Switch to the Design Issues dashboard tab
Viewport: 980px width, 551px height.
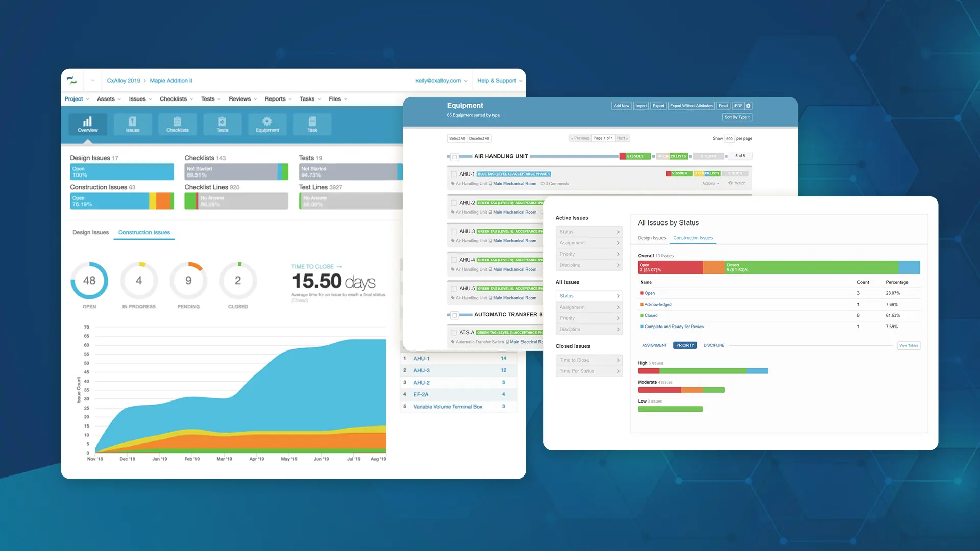click(x=90, y=232)
